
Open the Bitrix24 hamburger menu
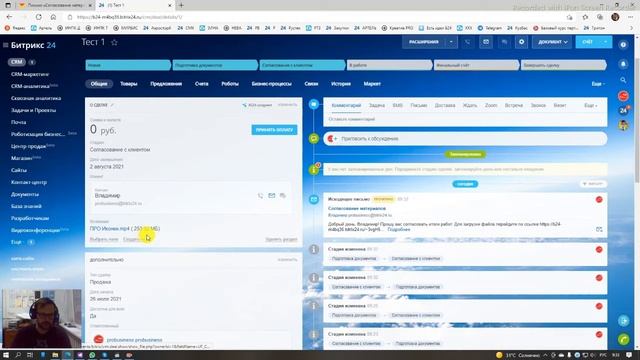(6, 45)
